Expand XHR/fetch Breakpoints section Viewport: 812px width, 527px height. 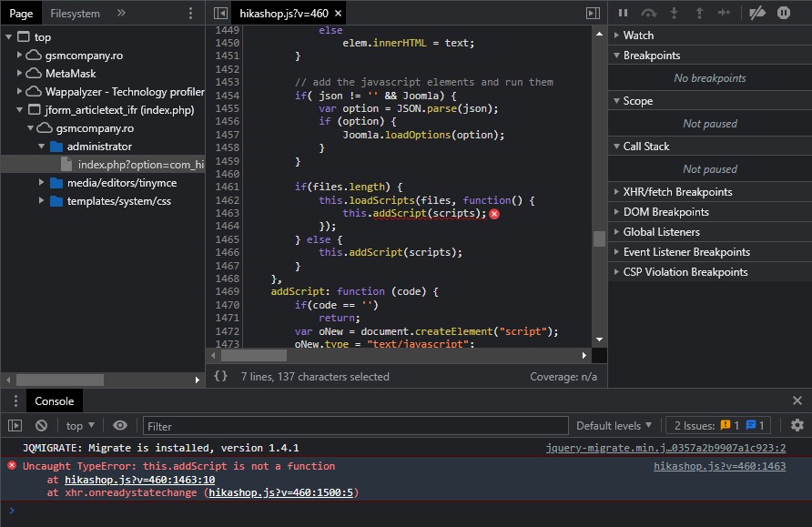click(677, 192)
